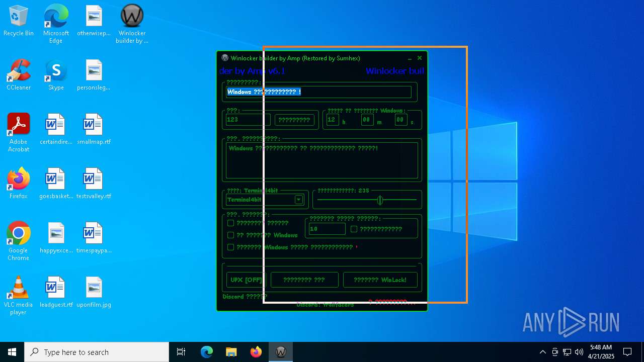Launch Adobe Acrobat from the desktop
Image resolution: width=644 pixels, height=362 pixels.
pyautogui.click(x=19, y=133)
